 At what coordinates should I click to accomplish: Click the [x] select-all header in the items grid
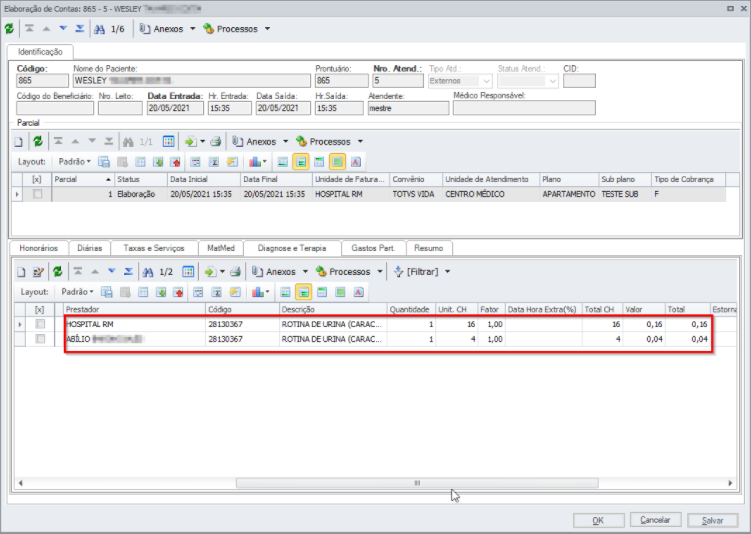(x=40, y=309)
